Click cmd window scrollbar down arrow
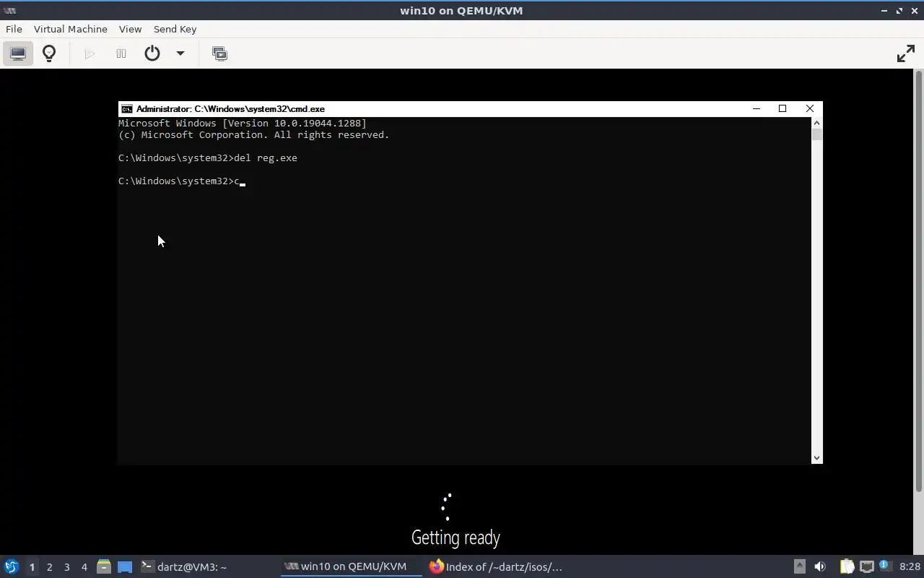The height and width of the screenshot is (578, 924). (816, 457)
